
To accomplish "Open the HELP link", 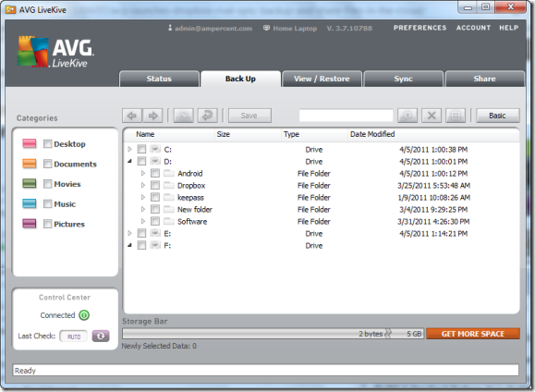I will point(509,28).
